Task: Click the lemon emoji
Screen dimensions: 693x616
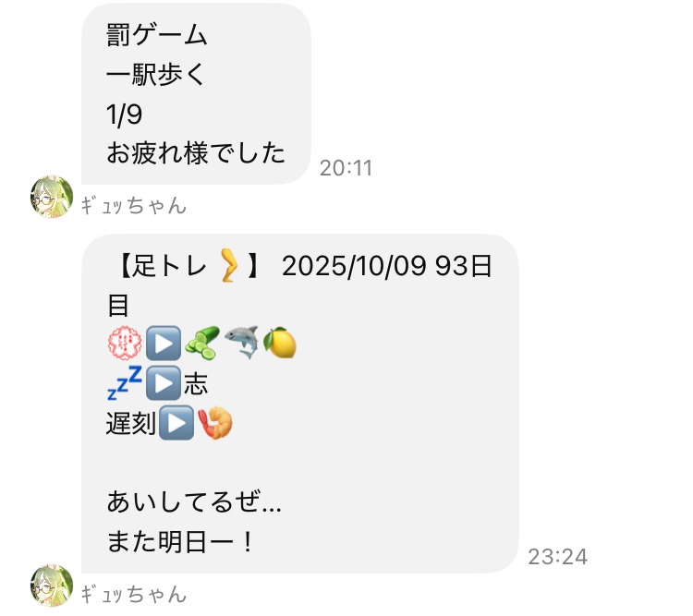Action: (x=280, y=343)
